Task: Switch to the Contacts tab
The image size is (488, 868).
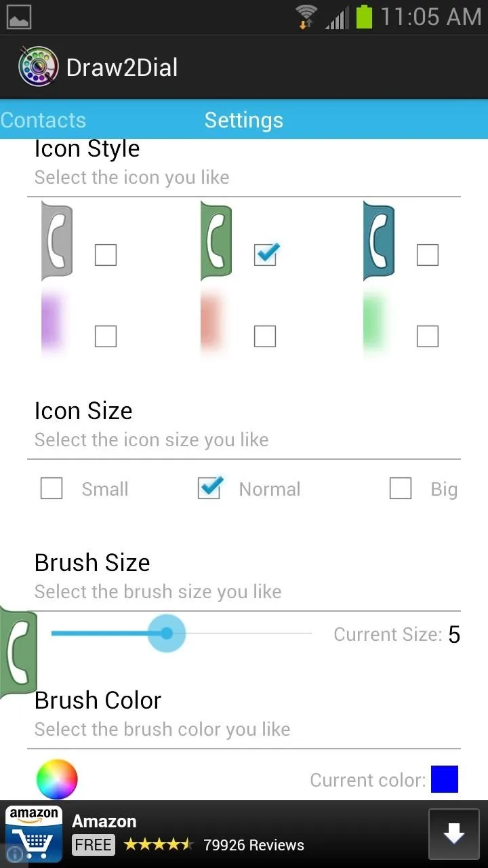Action: (43, 120)
